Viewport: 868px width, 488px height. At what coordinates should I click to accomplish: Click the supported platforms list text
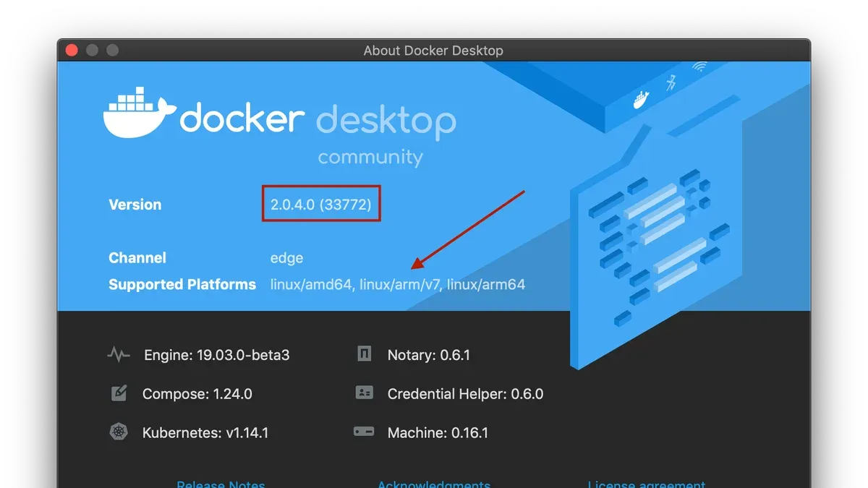coord(398,285)
